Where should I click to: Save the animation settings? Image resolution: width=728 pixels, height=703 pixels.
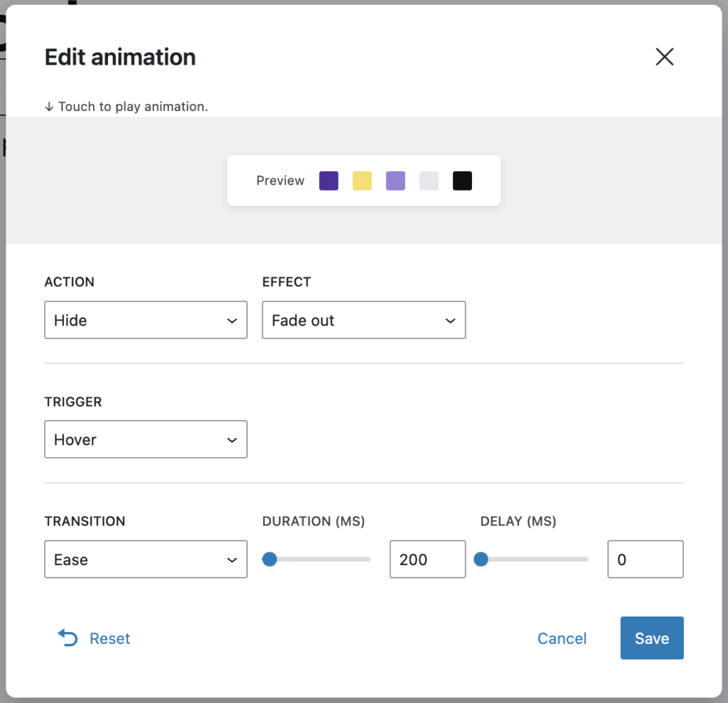652,638
